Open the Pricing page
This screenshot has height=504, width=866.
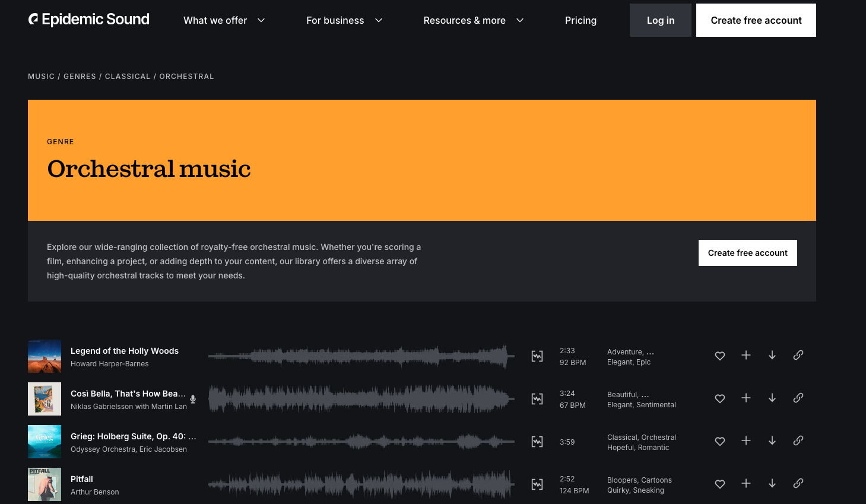[580, 20]
